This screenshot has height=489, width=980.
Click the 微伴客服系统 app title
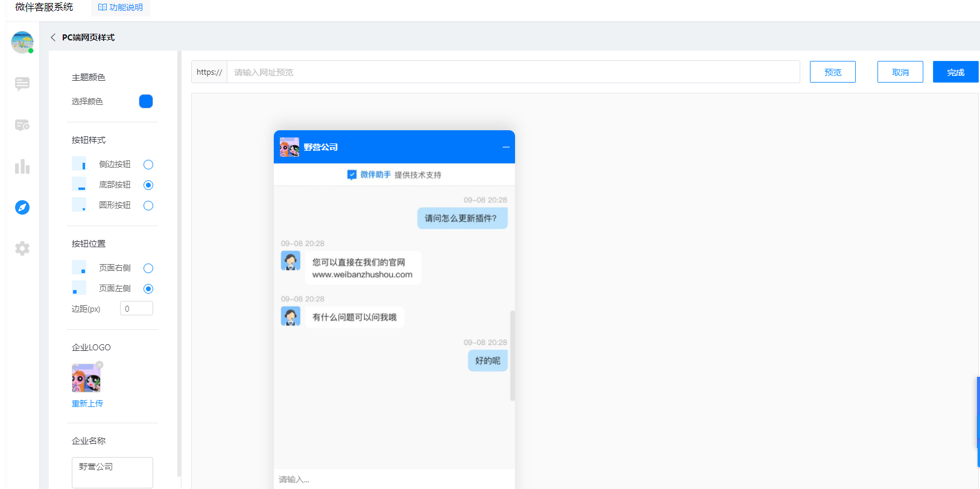pyautogui.click(x=44, y=7)
